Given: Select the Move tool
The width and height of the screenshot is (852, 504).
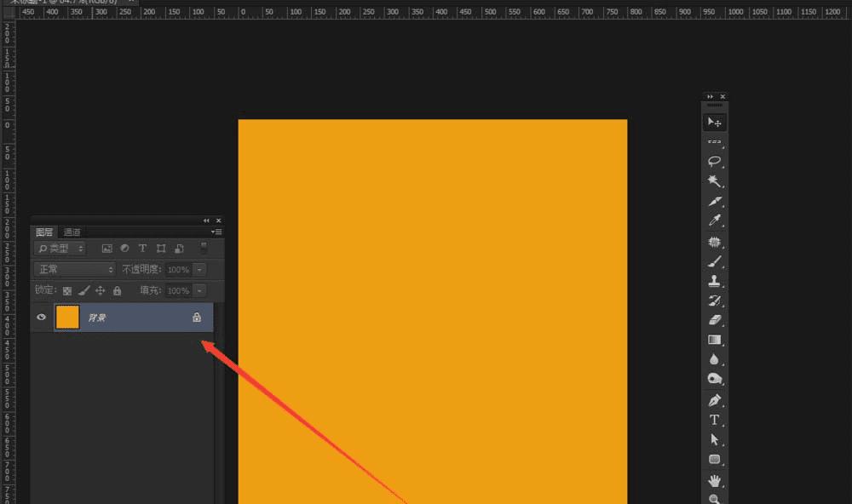Looking at the screenshot, I should coord(714,123).
